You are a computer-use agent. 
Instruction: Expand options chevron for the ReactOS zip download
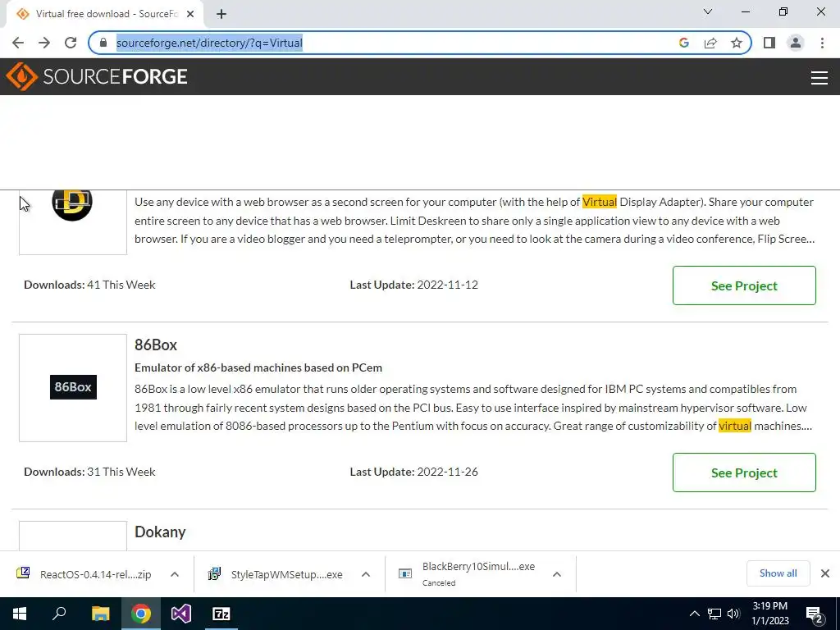pos(175,574)
